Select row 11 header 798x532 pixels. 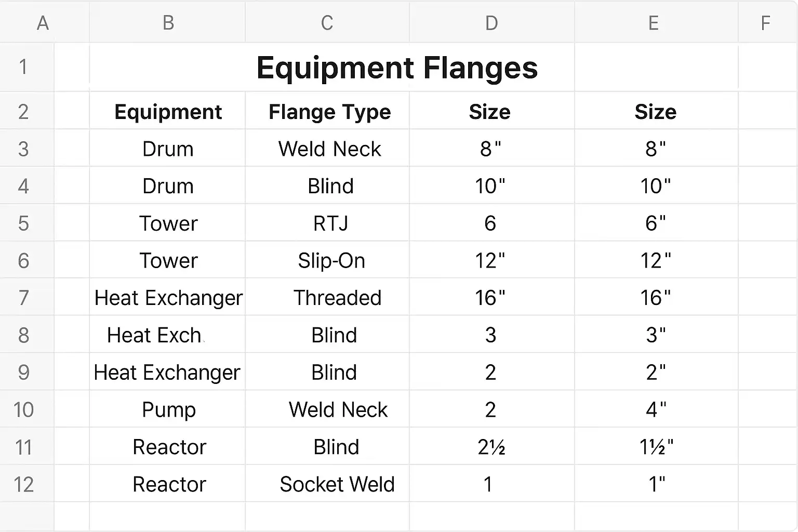(x=27, y=446)
